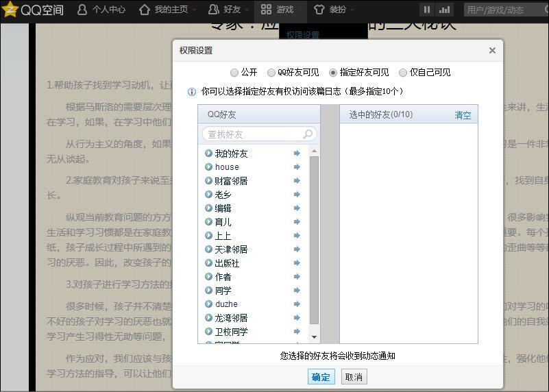Expand the 出版社 group
The height and width of the screenshot is (392, 549).
(208, 263)
